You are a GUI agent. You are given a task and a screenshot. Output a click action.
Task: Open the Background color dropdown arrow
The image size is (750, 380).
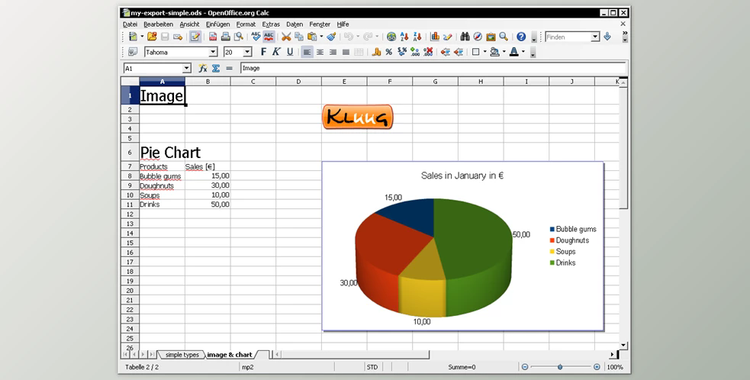pyautogui.click(x=504, y=52)
